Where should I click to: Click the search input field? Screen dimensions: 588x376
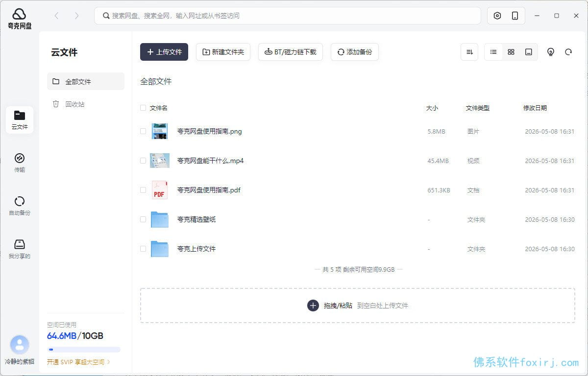click(288, 16)
